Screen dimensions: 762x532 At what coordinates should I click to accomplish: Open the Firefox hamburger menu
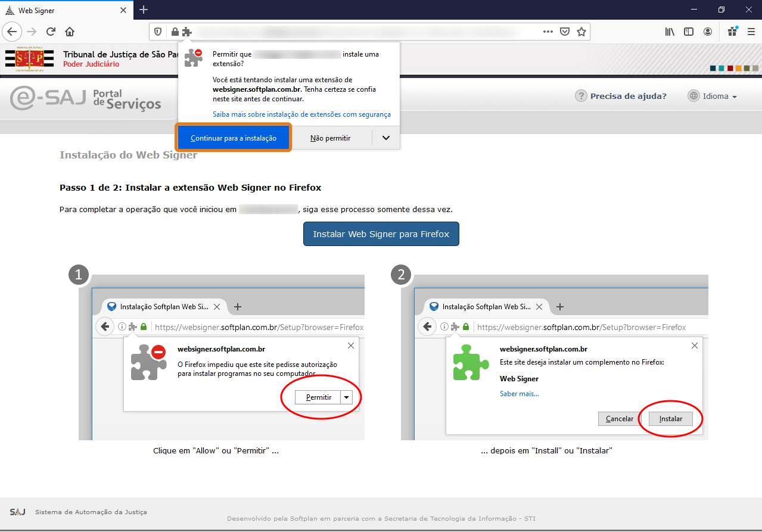point(750,32)
